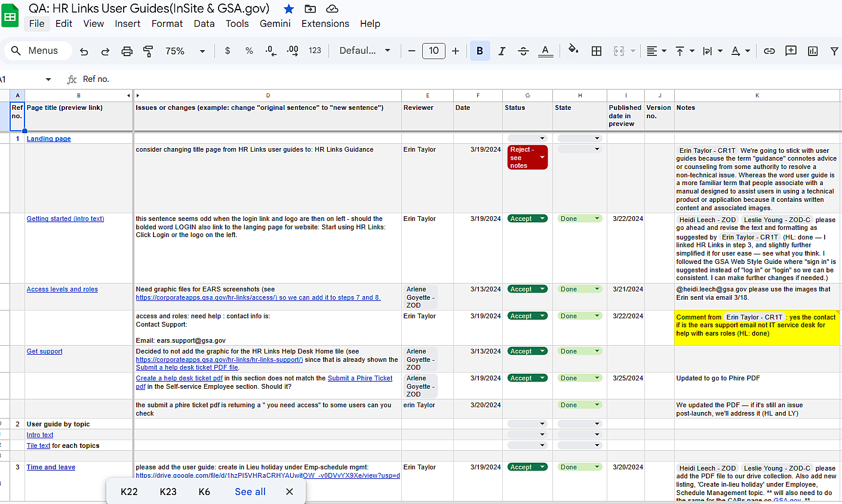The image size is (842, 504).
Task: Click the Print icon
Action: point(127,51)
